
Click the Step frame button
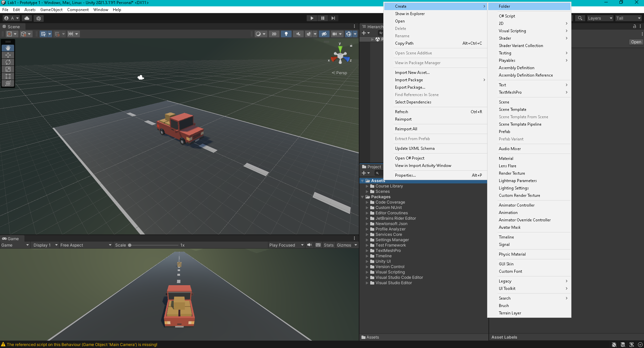coord(333,18)
